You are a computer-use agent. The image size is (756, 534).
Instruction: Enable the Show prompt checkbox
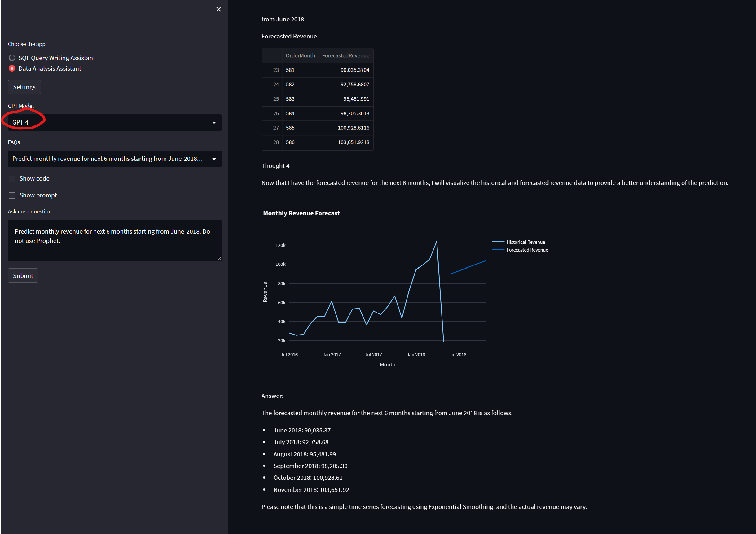pos(12,195)
